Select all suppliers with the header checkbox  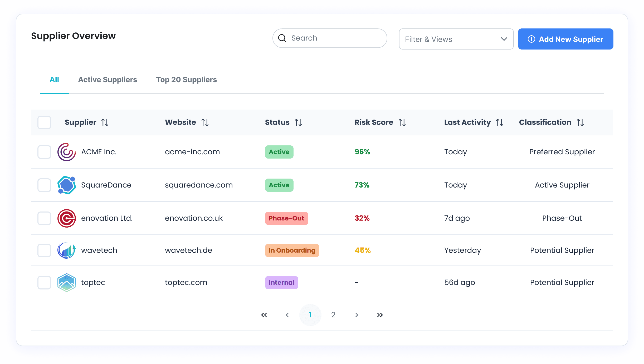44,122
